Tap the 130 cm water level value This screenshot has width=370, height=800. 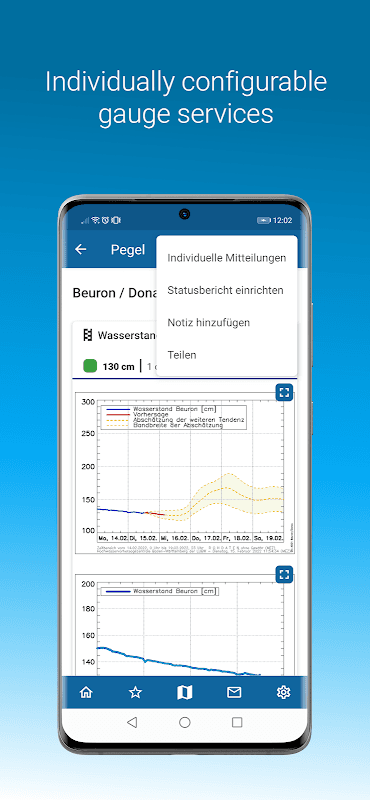[x=118, y=366]
